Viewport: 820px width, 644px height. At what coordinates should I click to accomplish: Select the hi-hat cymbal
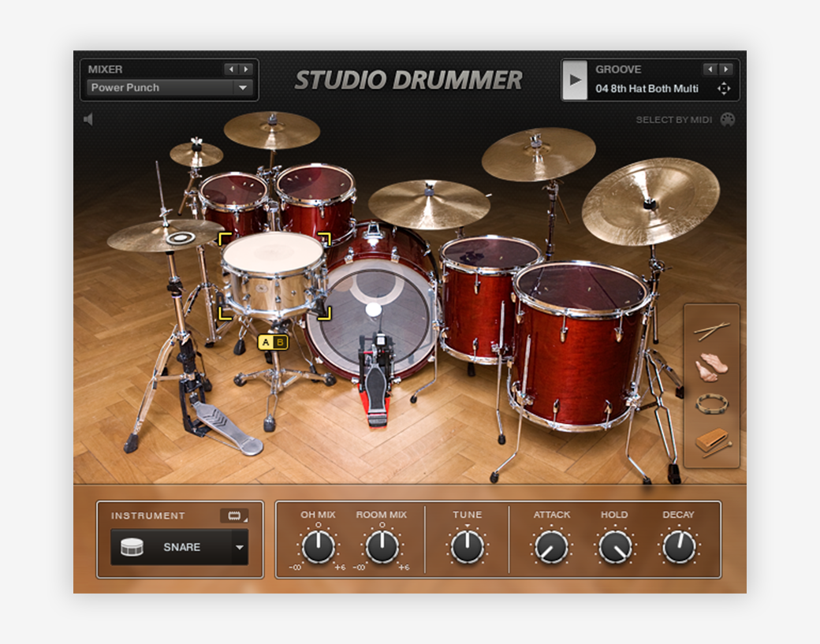point(166,236)
